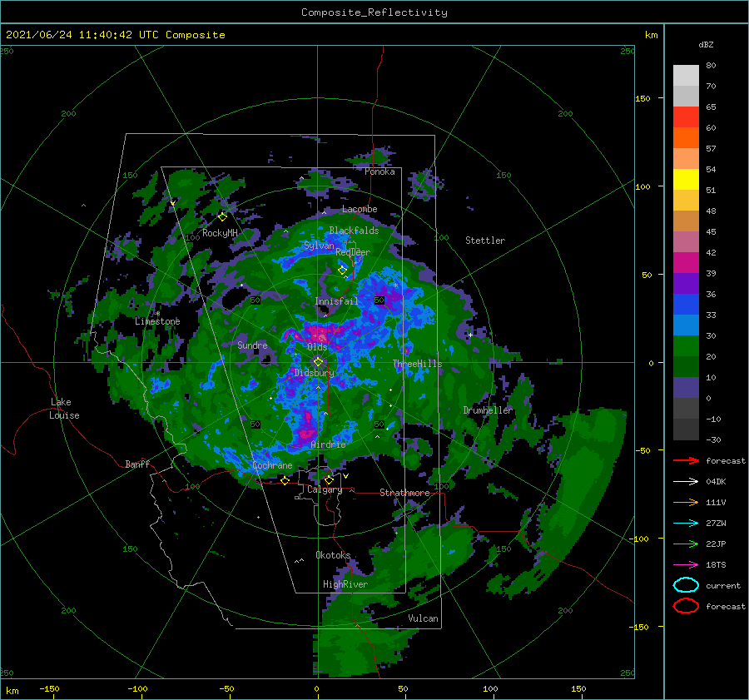Click the 04DK legend label
This screenshot has height=700, width=749.
[x=716, y=482]
